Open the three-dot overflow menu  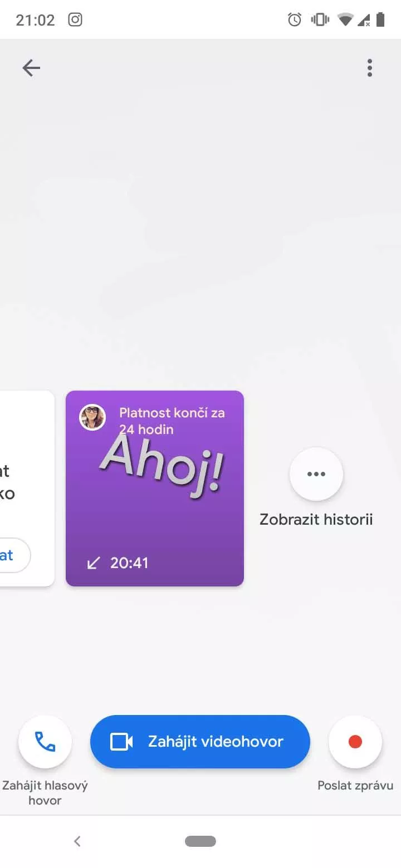[369, 68]
